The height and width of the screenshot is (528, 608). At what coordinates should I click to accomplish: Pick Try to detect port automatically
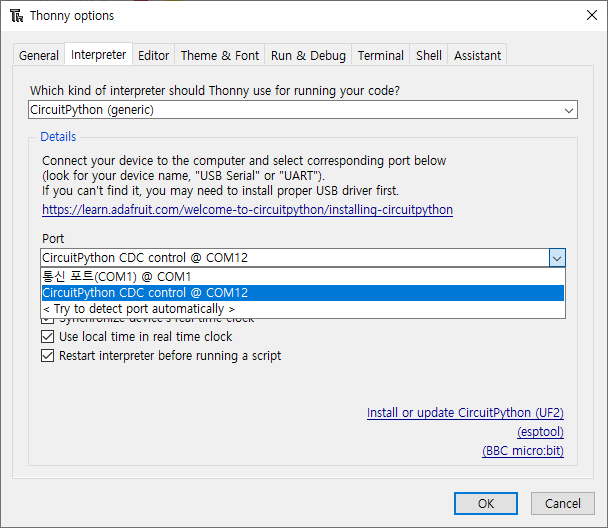(303, 309)
